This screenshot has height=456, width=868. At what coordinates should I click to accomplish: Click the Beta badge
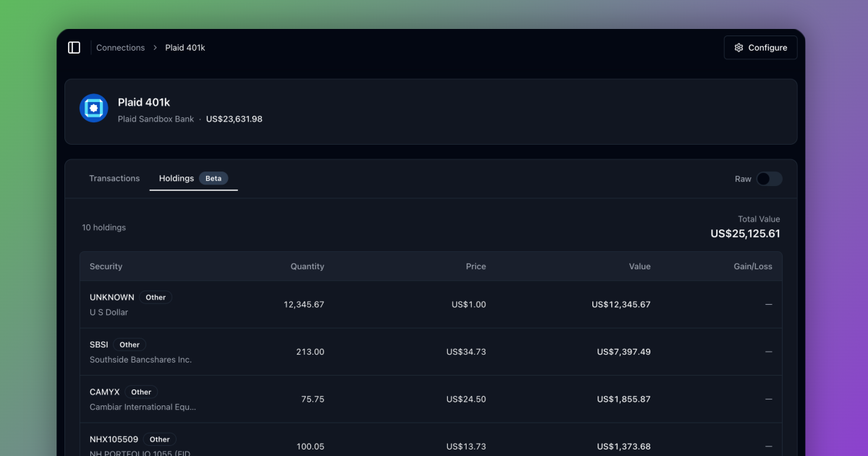click(213, 179)
